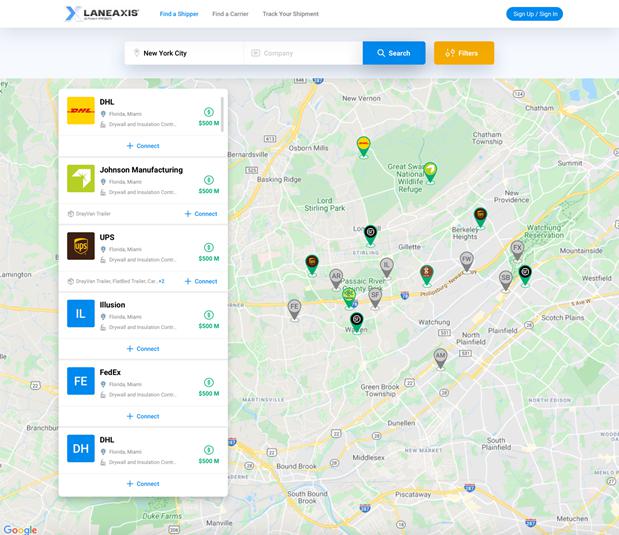The image size is (619, 535).
Task: Click the DHL logo in first listing
Action: coord(81,111)
